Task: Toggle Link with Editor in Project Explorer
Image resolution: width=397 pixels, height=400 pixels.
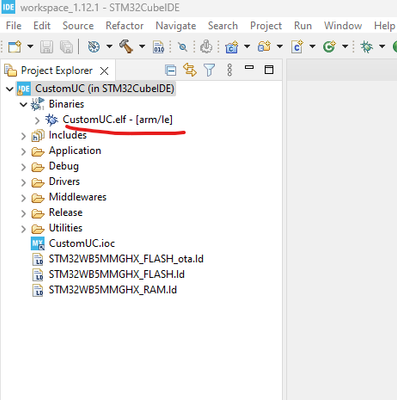Action: point(190,70)
